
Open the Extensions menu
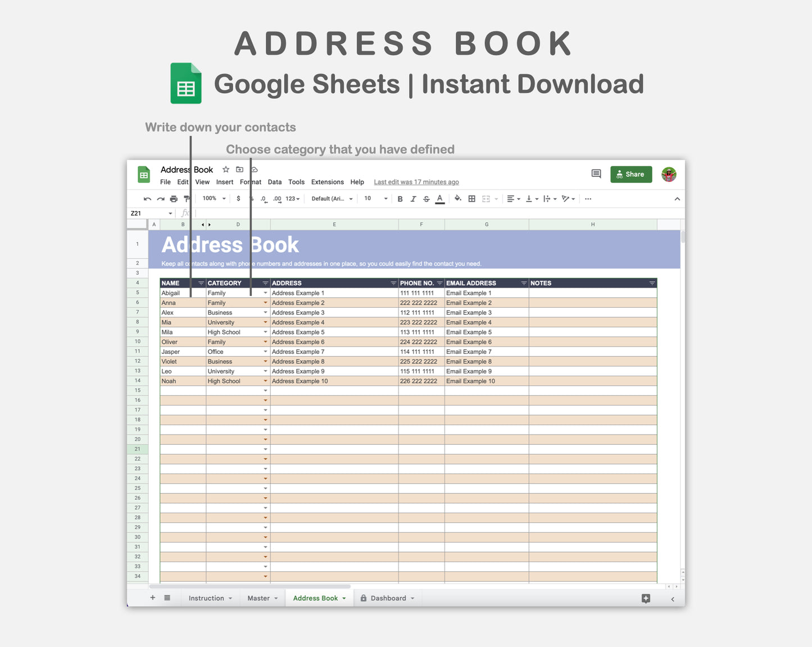327,182
